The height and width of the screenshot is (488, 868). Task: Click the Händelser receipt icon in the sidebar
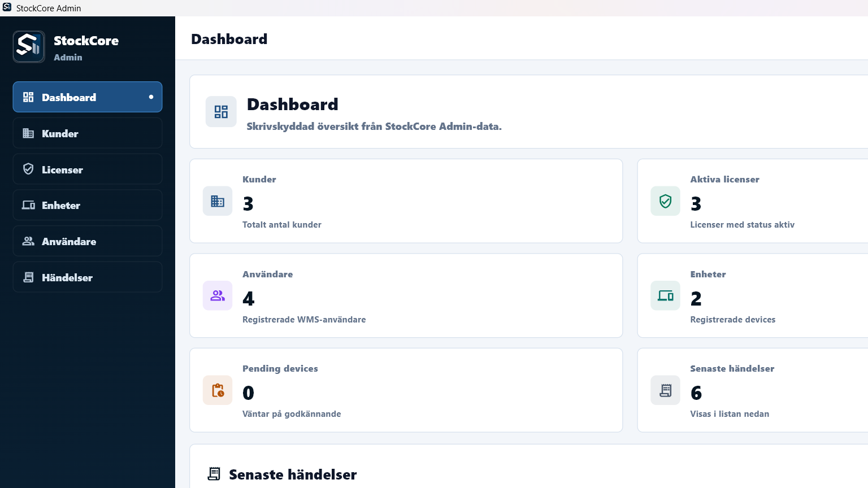28,277
